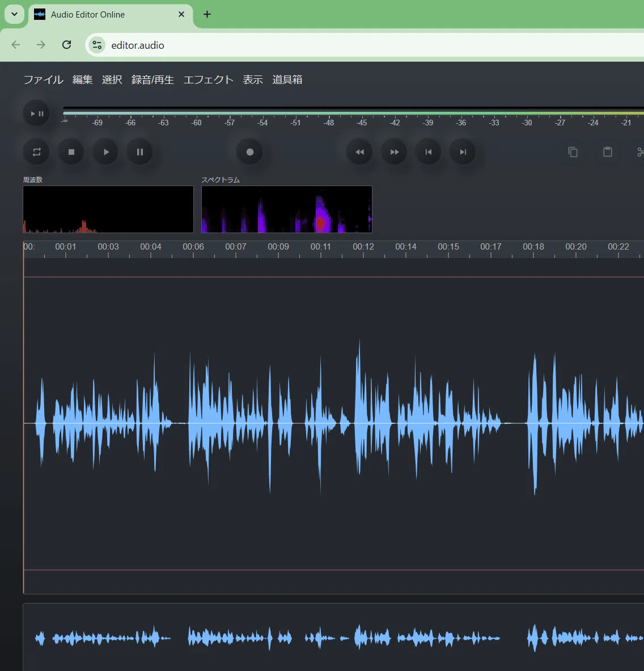
Task: Start recording with the record button
Action: click(250, 152)
